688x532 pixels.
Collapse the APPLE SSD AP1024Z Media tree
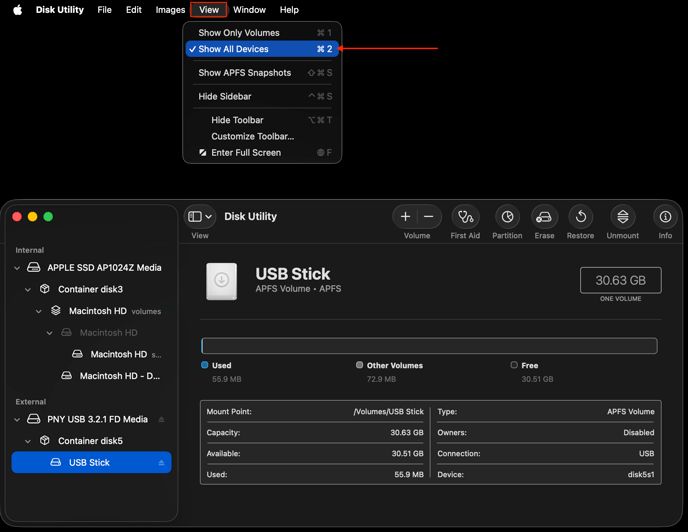[17, 268]
